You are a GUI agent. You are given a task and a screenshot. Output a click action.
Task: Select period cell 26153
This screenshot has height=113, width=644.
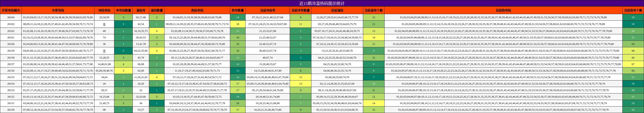point(11,90)
